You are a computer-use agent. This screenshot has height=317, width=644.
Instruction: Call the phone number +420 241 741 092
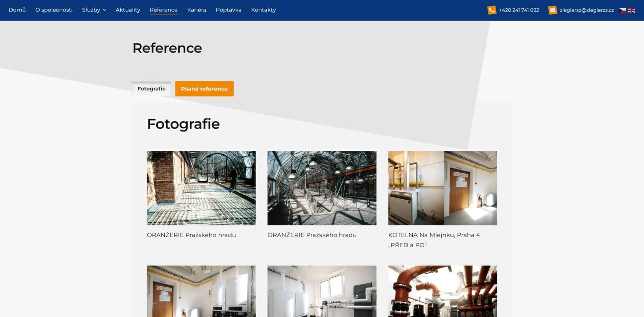pyautogui.click(x=519, y=10)
